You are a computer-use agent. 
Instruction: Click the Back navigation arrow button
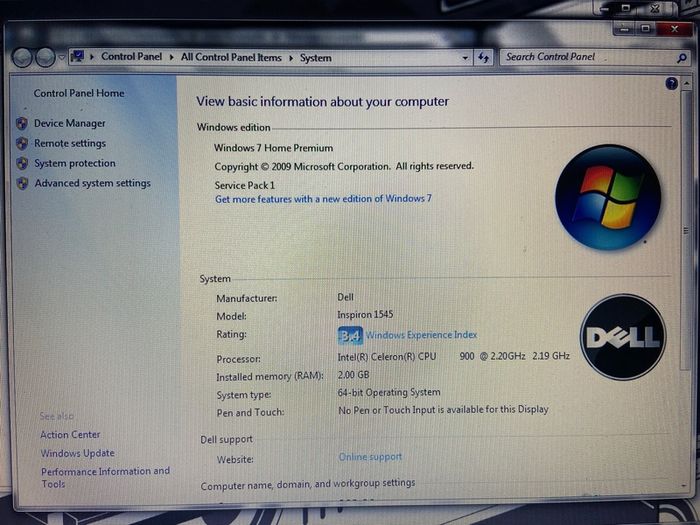22,58
